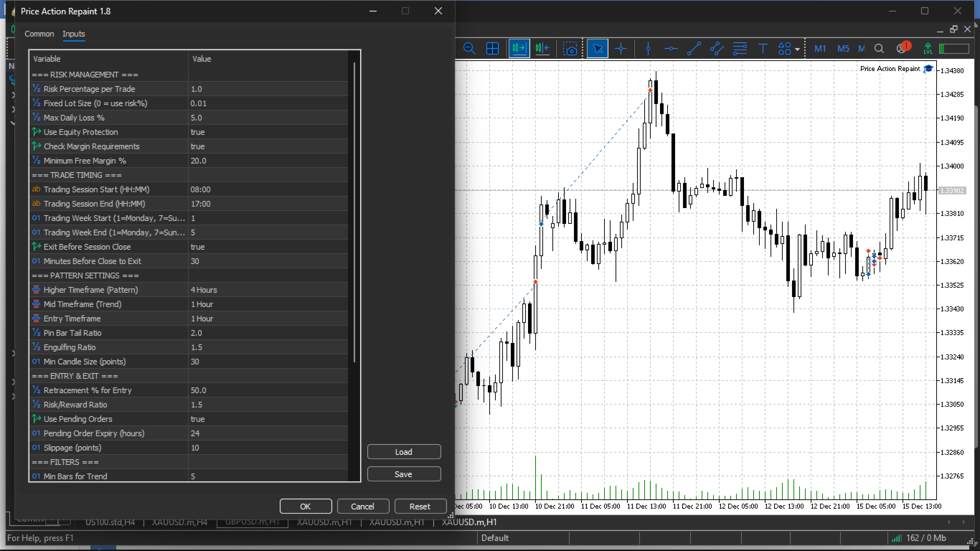Select the equidistant channel tool

click(x=717, y=49)
